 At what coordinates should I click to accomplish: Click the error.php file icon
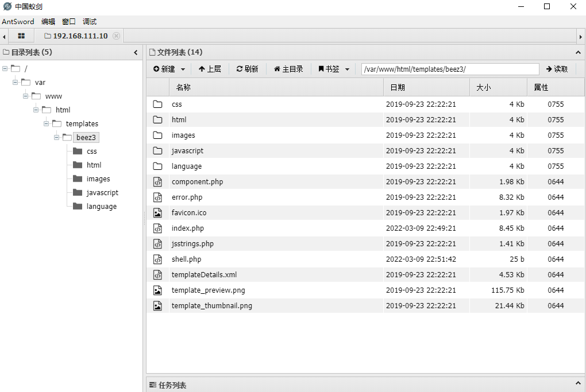coord(158,197)
